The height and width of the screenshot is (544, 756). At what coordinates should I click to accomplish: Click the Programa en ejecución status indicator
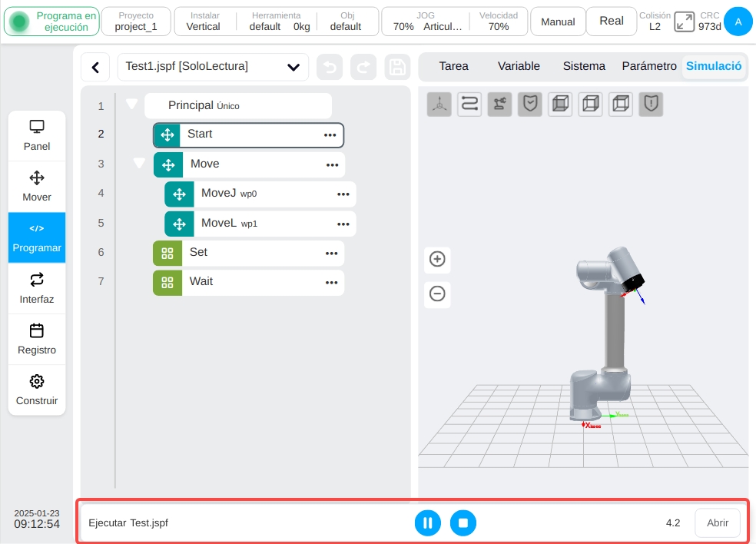(x=51, y=22)
